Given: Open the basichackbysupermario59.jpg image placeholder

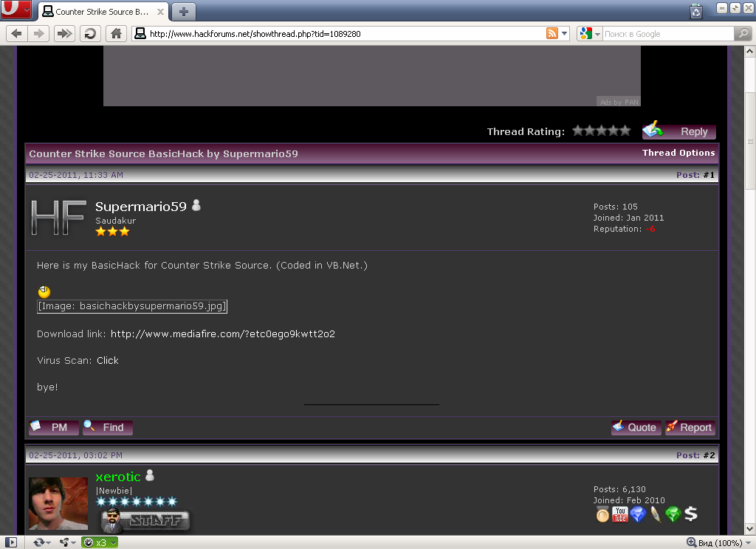Looking at the screenshot, I should point(132,306).
